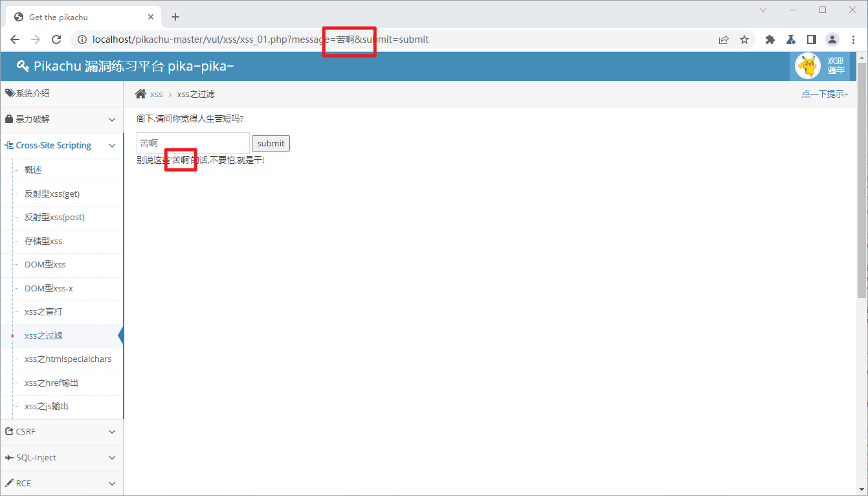Click the Pikachu avatar image
This screenshot has width=868, height=496.
(x=807, y=66)
